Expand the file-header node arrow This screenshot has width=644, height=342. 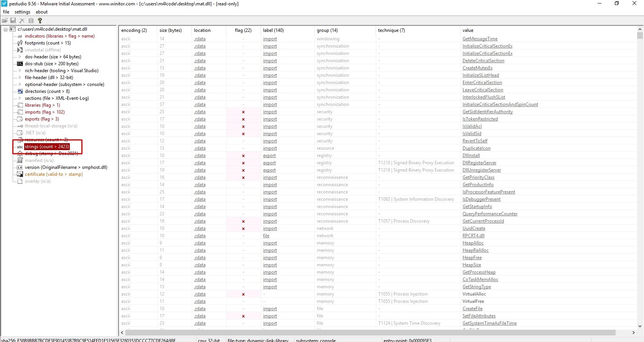pos(20,78)
